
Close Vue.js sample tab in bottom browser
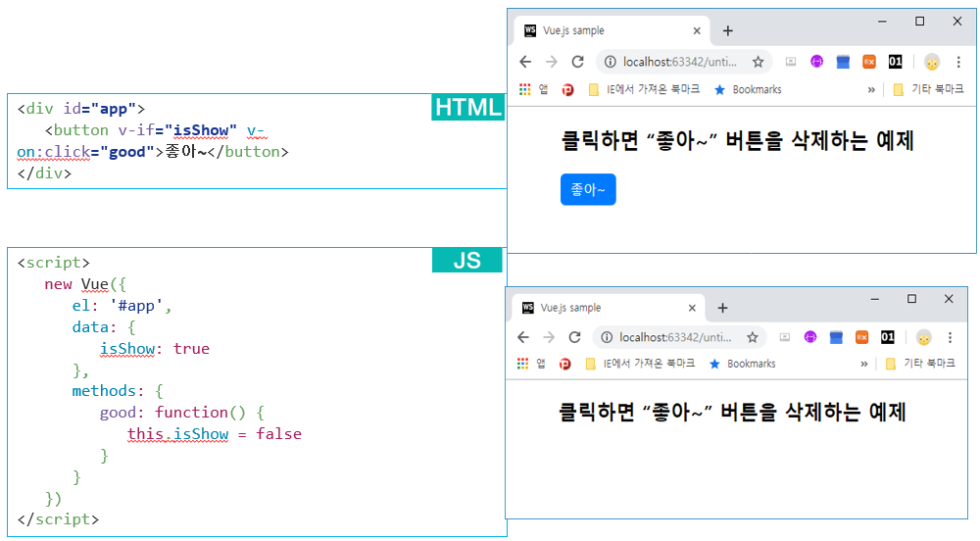[x=692, y=308]
